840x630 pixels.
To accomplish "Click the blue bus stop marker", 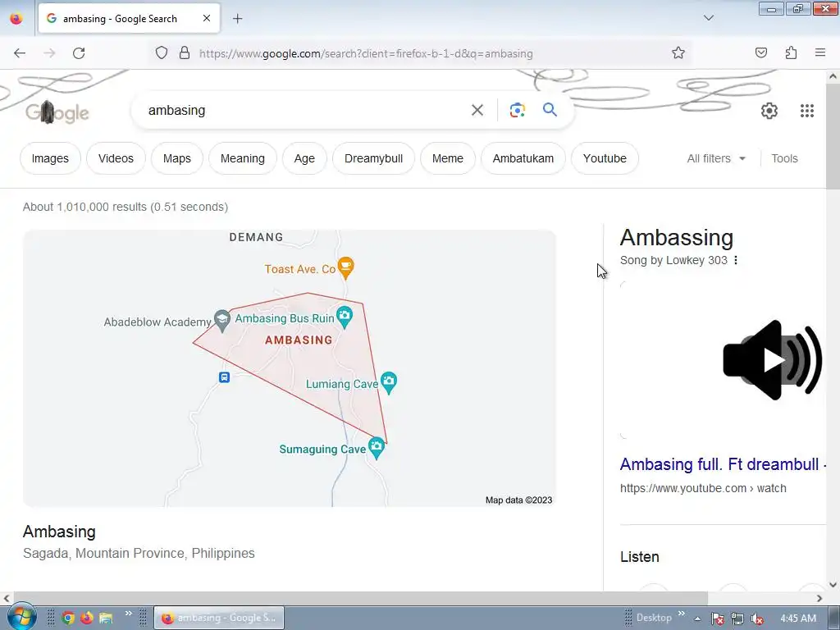I will tap(224, 377).
